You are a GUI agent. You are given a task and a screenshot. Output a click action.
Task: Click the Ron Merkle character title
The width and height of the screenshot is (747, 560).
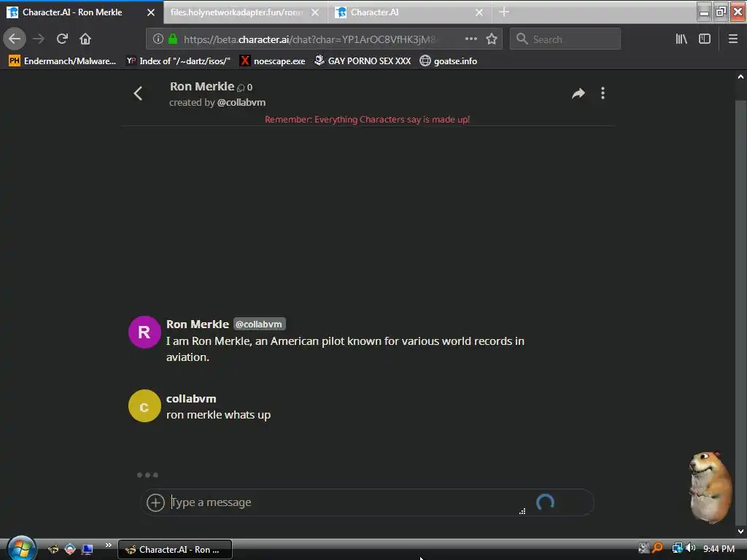tap(202, 86)
